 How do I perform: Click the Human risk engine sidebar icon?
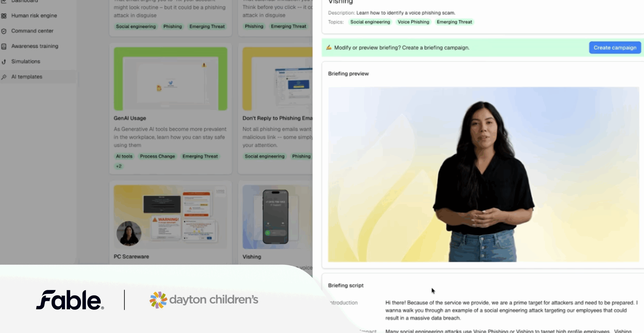point(4,16)
